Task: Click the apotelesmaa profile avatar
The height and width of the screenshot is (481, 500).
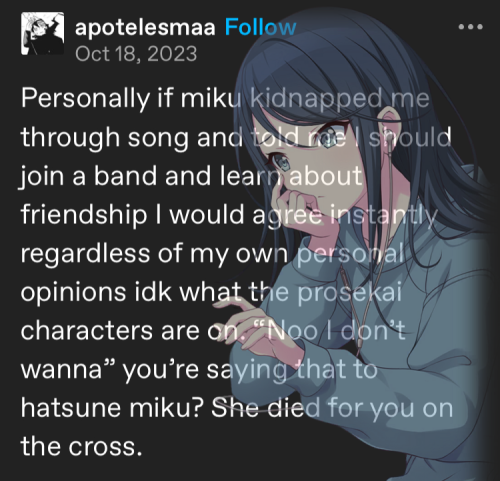Action: pyautogui.click(x=43, y=33)
